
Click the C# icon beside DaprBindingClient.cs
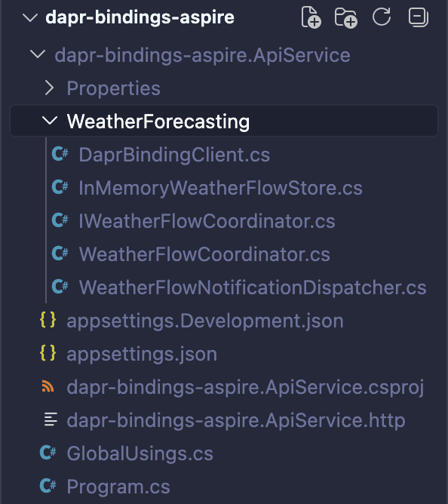(x=60, y=154)
